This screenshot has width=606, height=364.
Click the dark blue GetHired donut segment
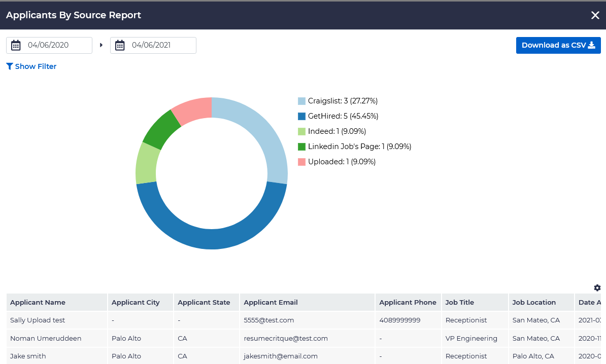(x=212, y=238)
